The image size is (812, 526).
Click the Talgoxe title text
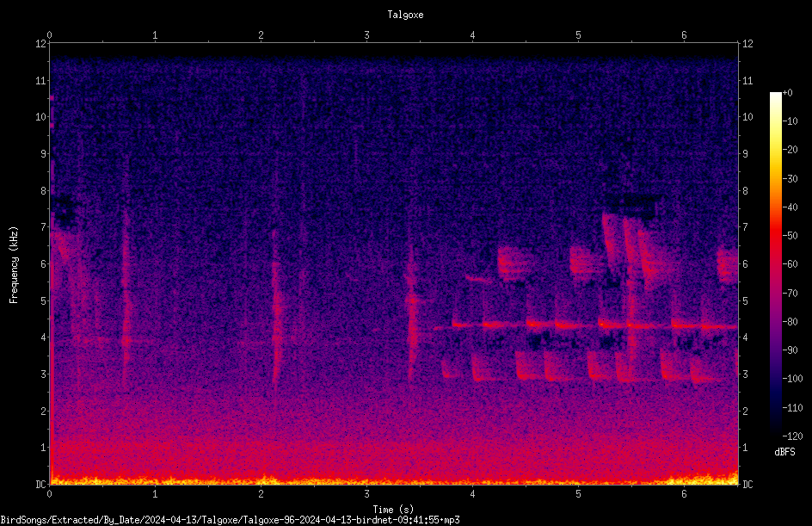pos(405,15)
